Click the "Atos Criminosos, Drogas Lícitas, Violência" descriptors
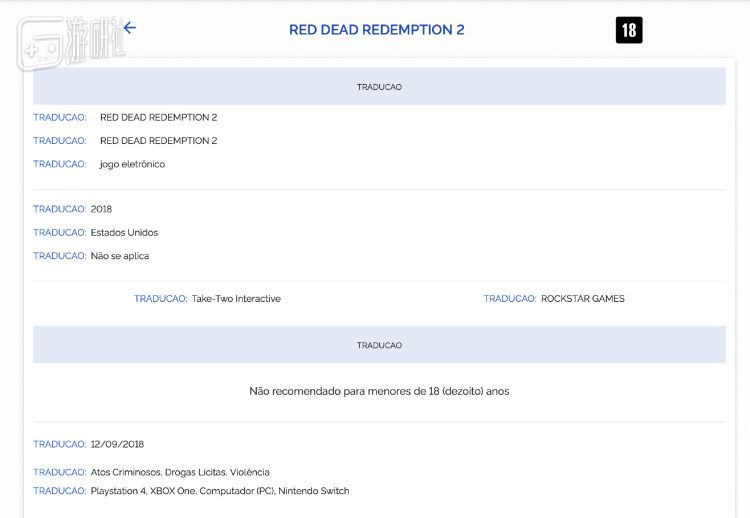 180,472
